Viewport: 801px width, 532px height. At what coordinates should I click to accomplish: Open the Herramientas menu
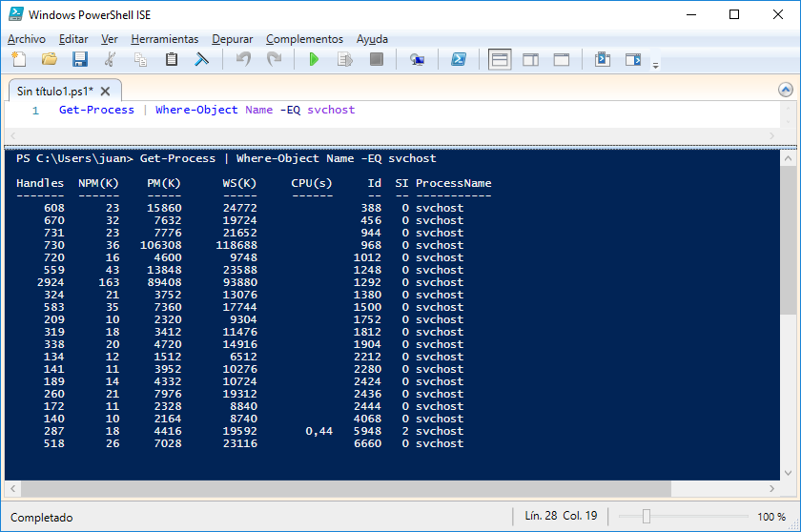(164, 39)
